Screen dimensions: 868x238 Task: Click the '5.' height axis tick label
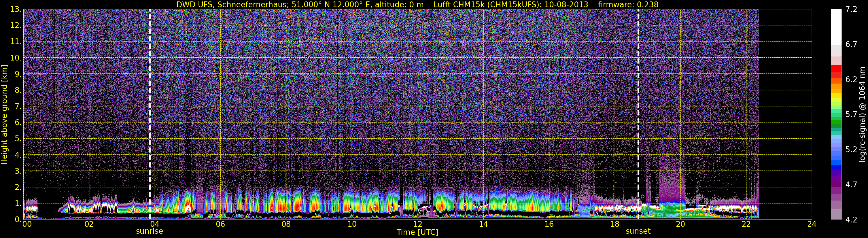(x=18, y=139)
